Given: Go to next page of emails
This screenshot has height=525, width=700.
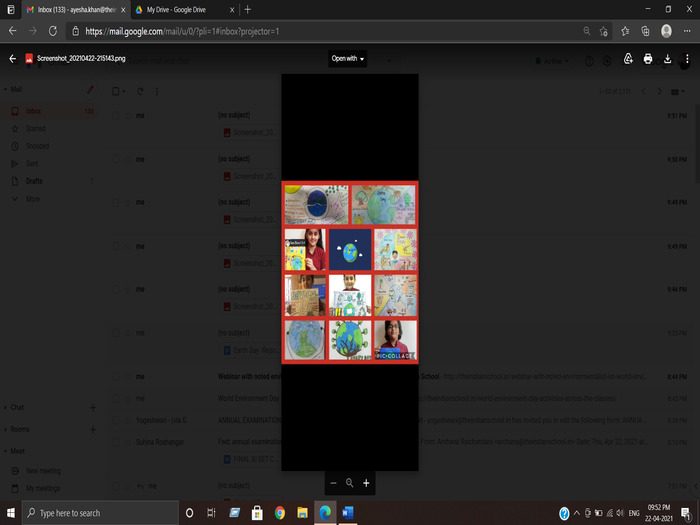Looking at the screenshot, I should tap(660, 92).
